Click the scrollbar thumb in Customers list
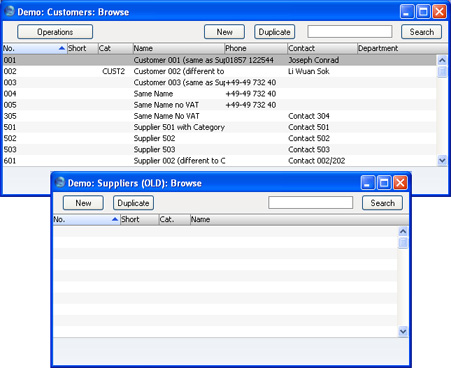This screenshot has height=368, width=451. (442, 71)
